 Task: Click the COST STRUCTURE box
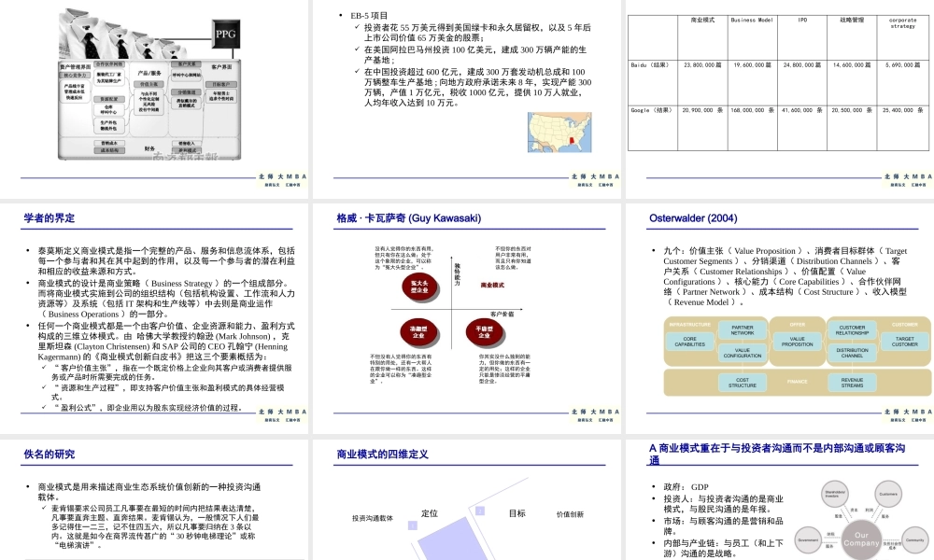coord(743,382)
